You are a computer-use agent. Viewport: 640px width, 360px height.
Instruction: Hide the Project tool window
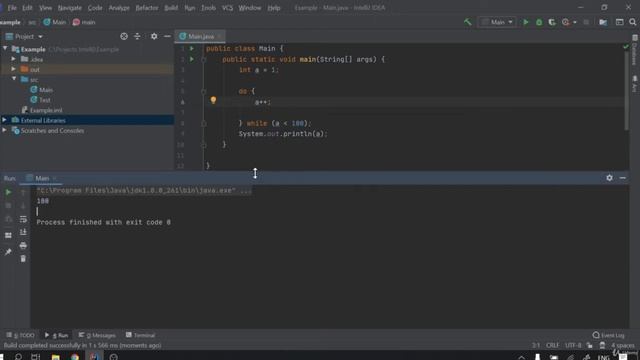[167, 36]
